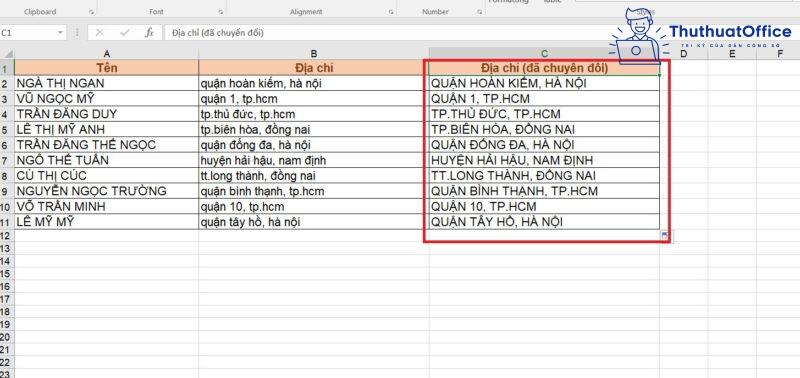Select column C header
The height and width of the screenshot is (378, 800).
pyautogui.click(x=544, y=54)
